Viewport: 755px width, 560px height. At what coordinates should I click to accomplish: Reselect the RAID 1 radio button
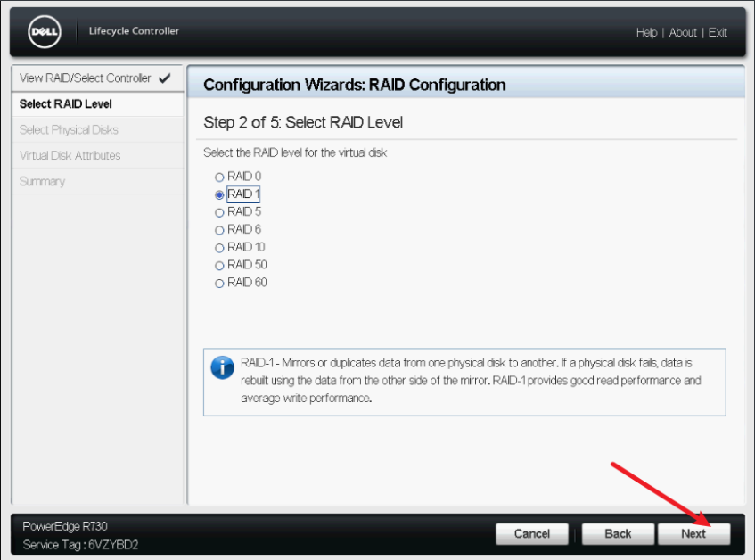tap(218, 194)
